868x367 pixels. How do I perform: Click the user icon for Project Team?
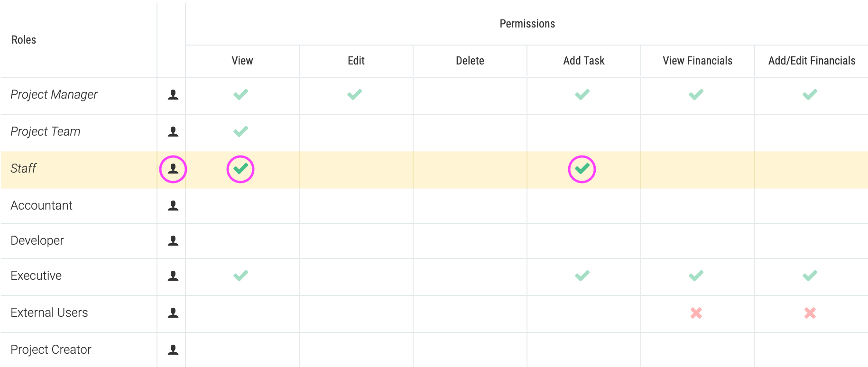tap(173, 132)
